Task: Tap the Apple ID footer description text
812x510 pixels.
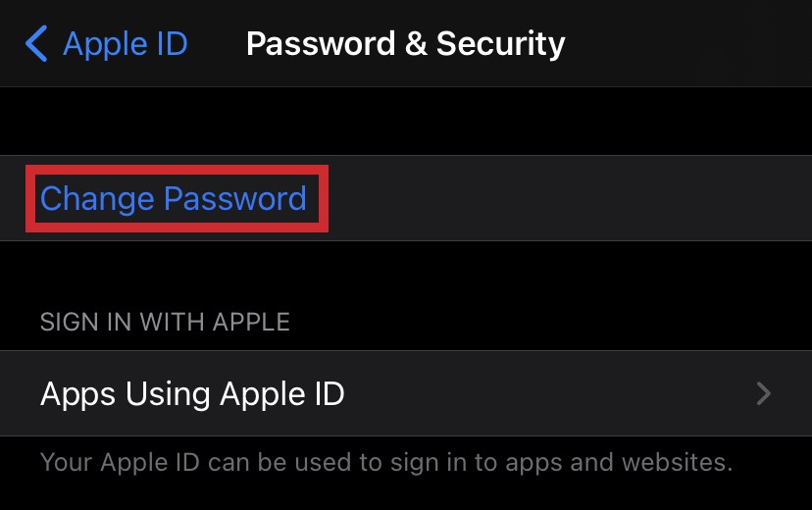Action: pyautogui.click(x=386, y=461)
